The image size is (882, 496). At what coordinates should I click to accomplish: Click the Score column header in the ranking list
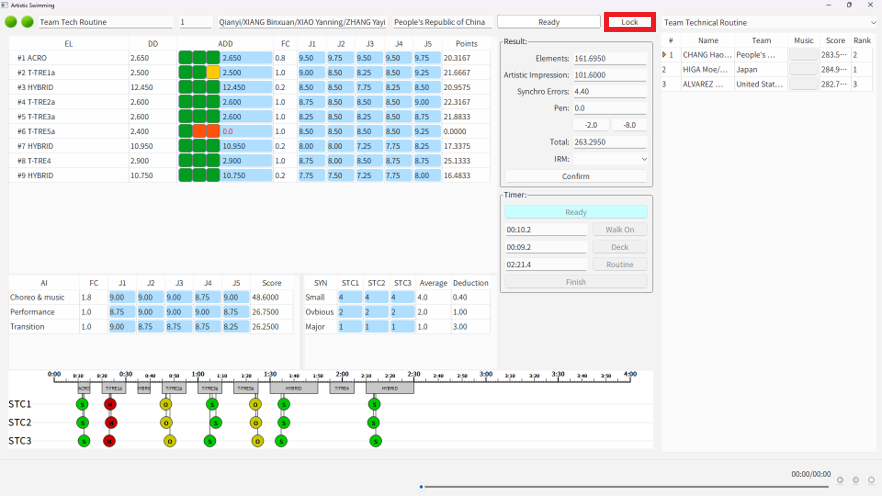[x=835, y=40]
